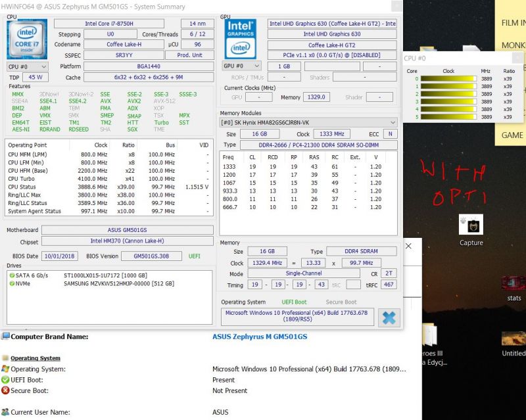
Task: Click the Intel Core i7-8750H name field
Action: 109,24
